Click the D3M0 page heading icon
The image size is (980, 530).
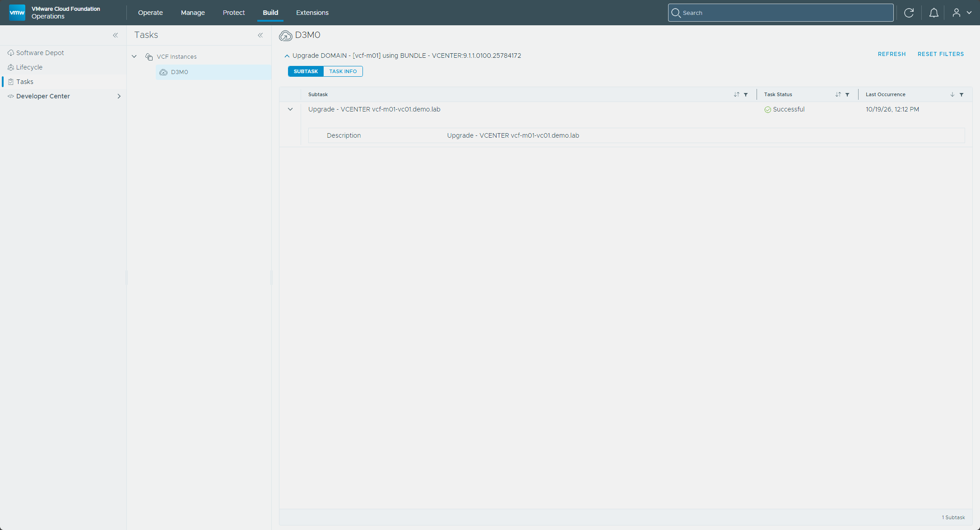tap(286, 36)
